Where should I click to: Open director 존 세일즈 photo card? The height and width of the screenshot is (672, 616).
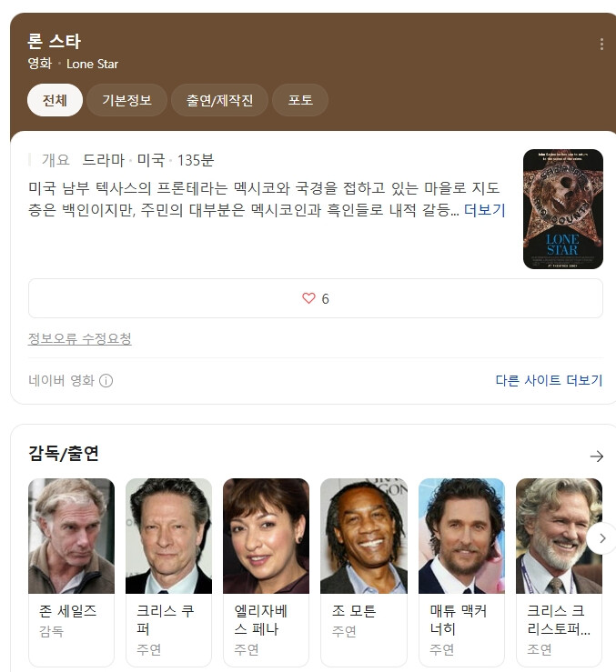click(71, 537)
